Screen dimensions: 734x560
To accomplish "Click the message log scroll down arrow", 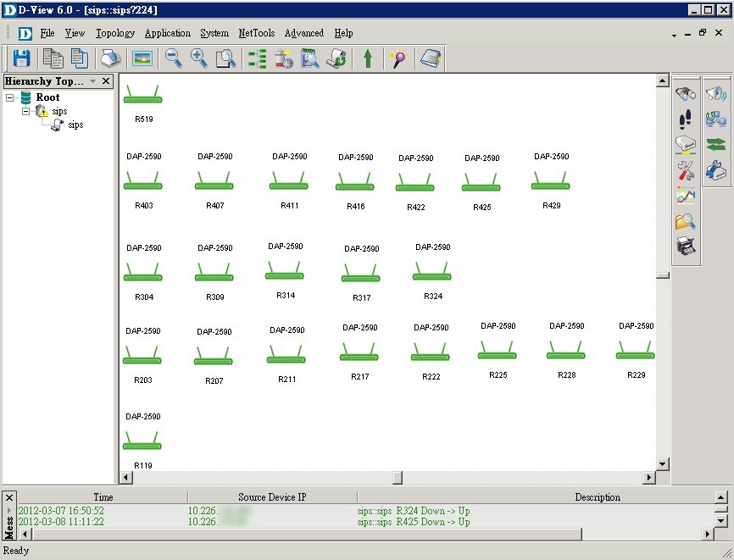I will click(721, 520).
